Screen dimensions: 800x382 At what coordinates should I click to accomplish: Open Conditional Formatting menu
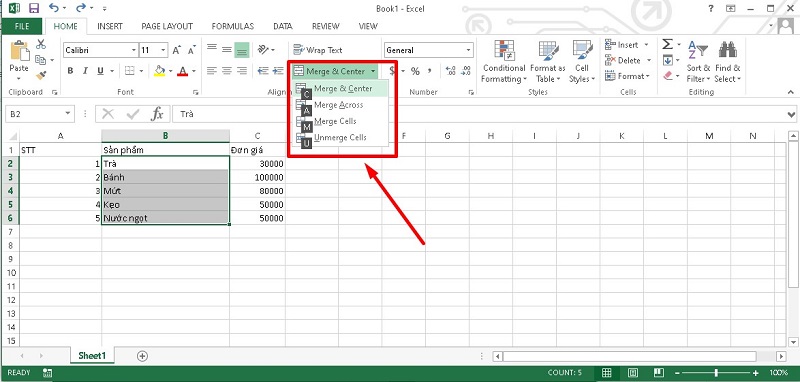(x=504, y=62)
